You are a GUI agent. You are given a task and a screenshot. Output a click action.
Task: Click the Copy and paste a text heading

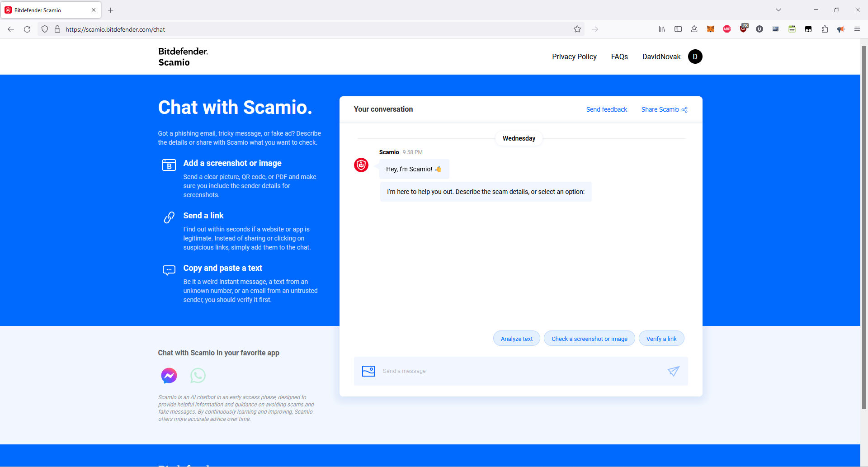click(x=223, y=268)
